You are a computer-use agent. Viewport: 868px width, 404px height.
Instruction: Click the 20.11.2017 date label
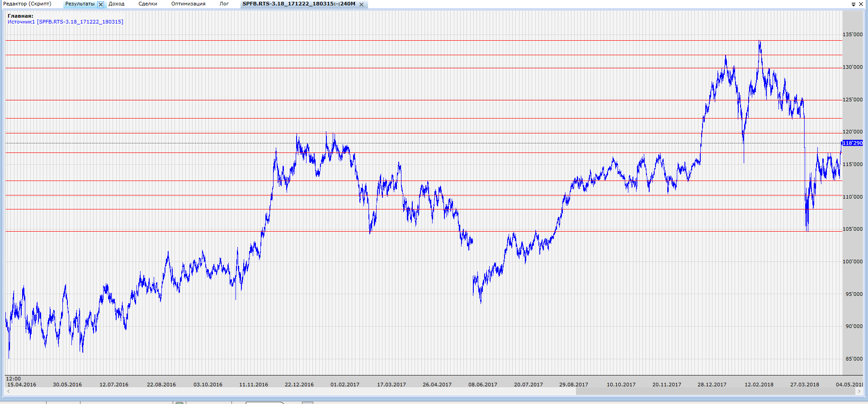click(667, 385)
